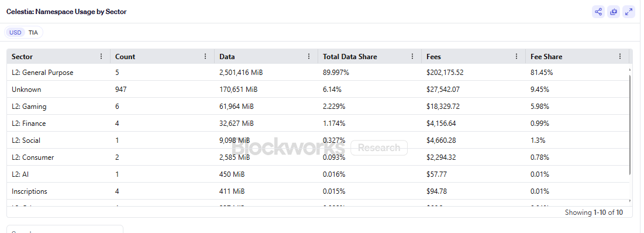Viewport: 644px width, 233px height.
Task: Sort by Fee Share header
Action: click(546, 57)
